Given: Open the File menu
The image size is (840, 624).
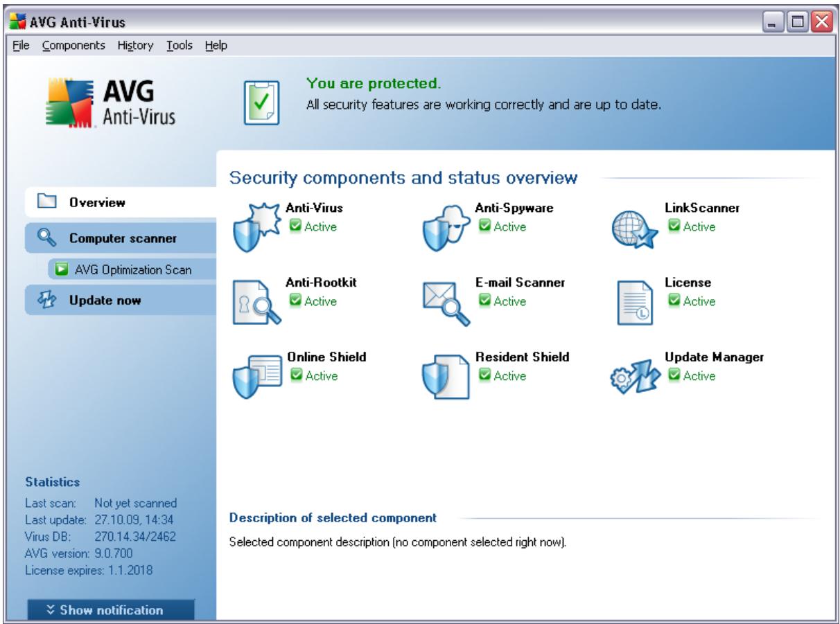Looking at the screenshot, I should point(21,46).
